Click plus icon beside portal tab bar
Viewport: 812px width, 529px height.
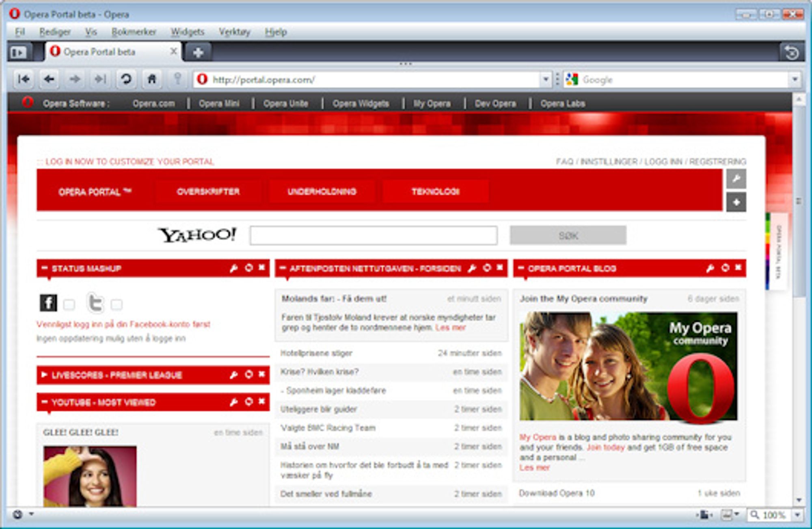[x=736, y=202]
